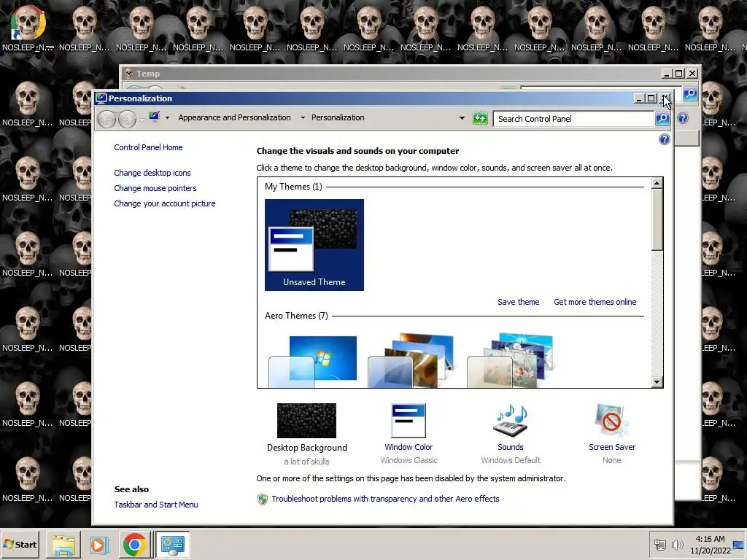Screen dimensions: 747x560
Task: Click the Temp window search magnifier
Action: coord(690,94)
